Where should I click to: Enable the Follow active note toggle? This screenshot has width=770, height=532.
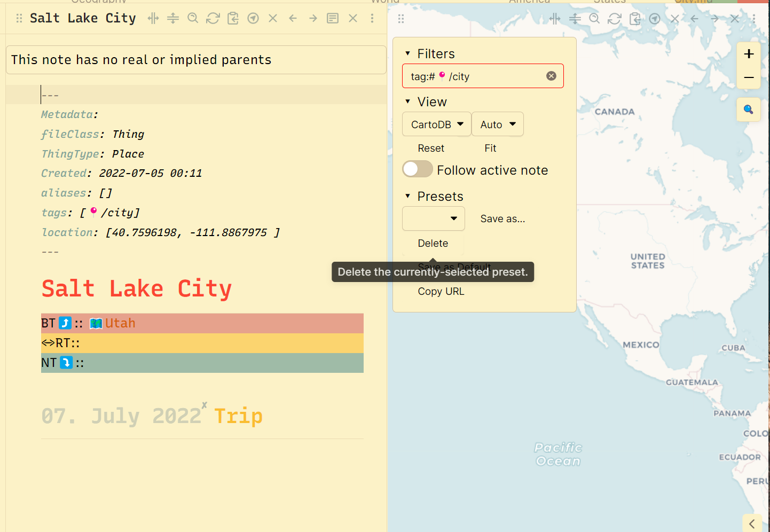pyautogui.click(x=417, y=169)
